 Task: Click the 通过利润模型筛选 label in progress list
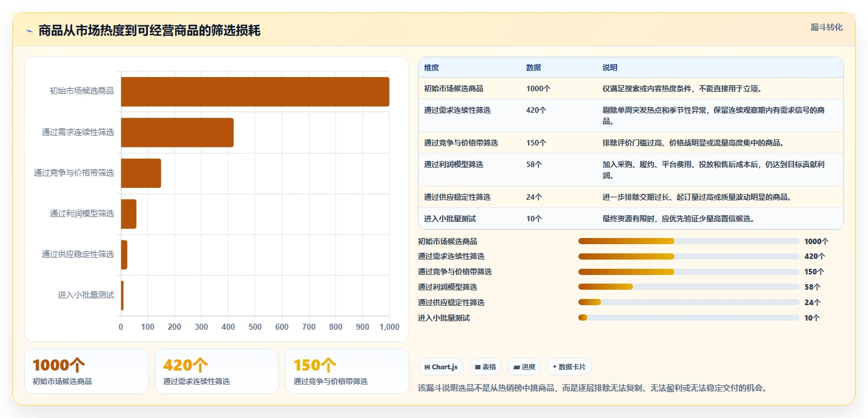coord(448,287)
